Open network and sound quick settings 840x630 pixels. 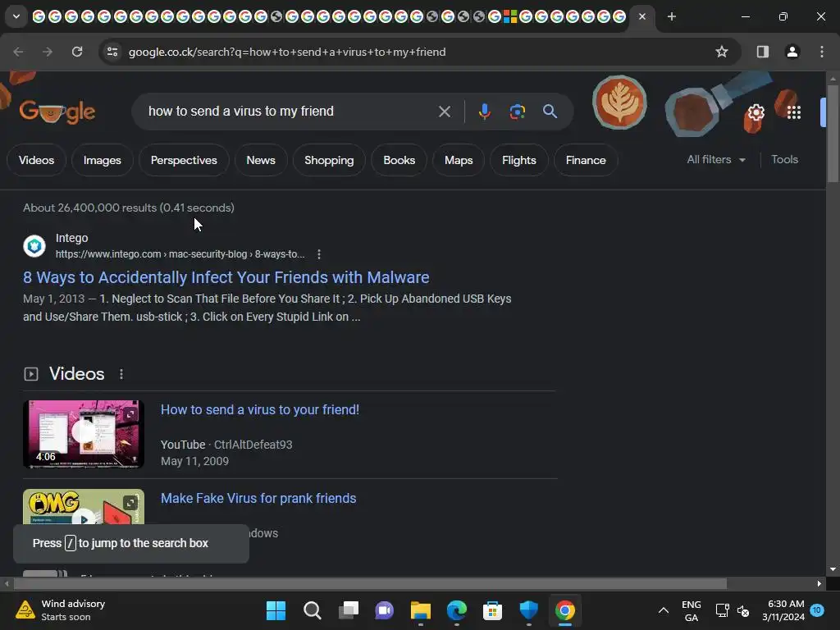coord(732,610)
